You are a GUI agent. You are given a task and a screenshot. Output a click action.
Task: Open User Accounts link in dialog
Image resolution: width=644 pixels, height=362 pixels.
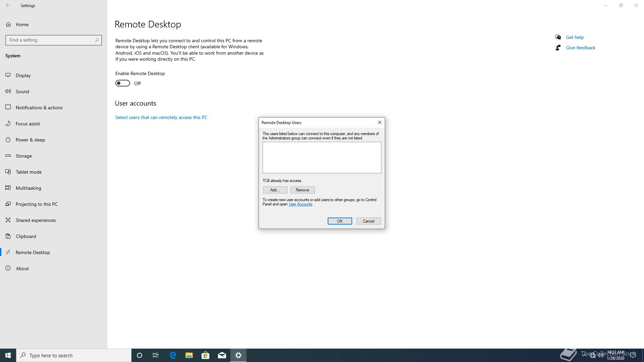click(x=300, y=204)
